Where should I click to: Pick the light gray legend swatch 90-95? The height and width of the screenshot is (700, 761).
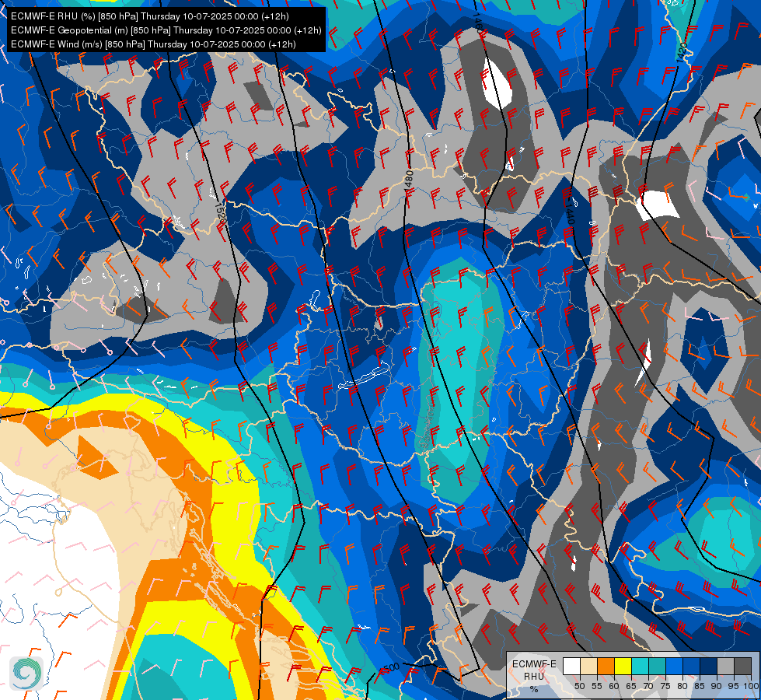(725, 666)
